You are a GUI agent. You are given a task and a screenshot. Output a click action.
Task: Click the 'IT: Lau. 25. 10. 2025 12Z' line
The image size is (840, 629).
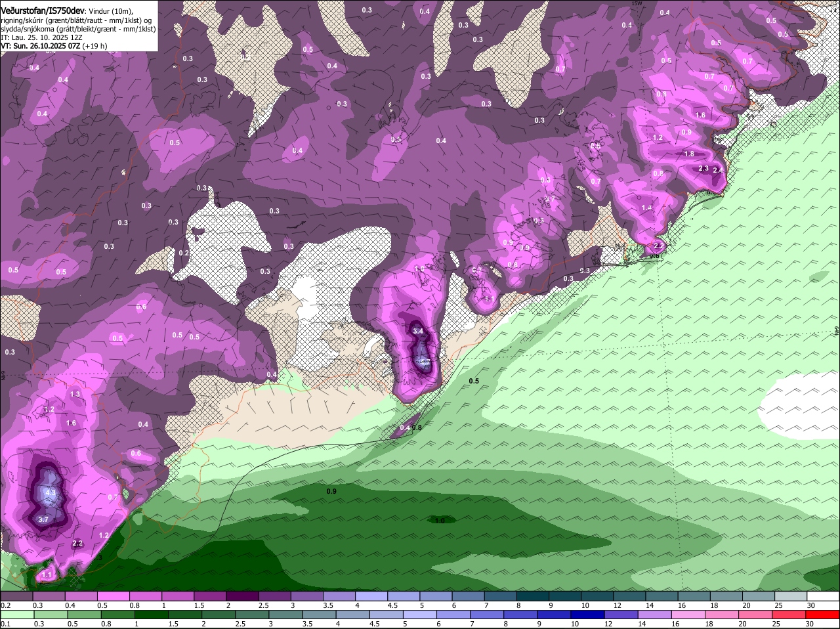(41, 37)
